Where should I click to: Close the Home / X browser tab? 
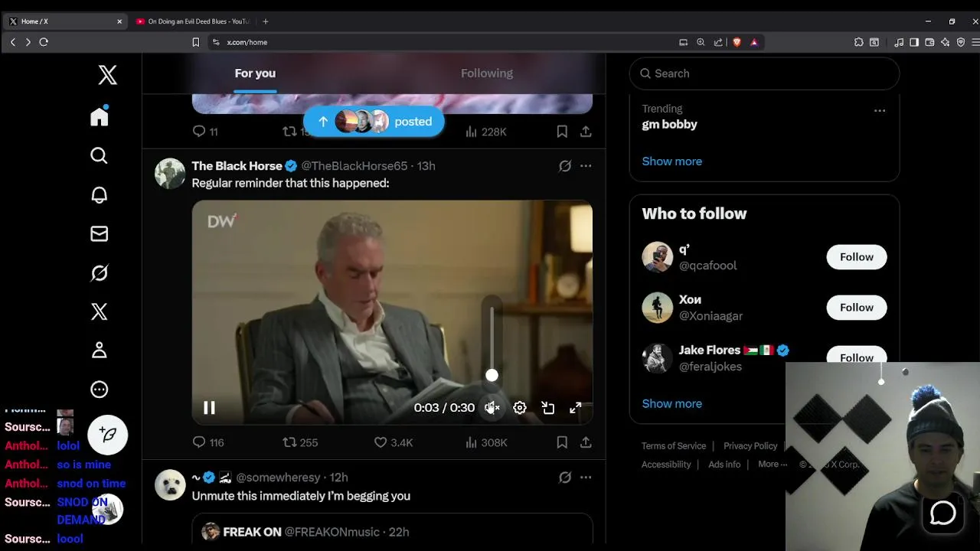pos(119,21)
